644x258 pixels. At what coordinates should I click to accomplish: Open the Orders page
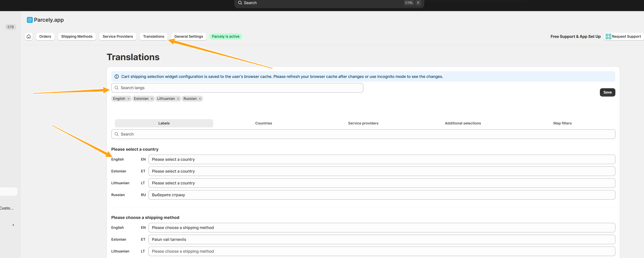coord(45,36)
